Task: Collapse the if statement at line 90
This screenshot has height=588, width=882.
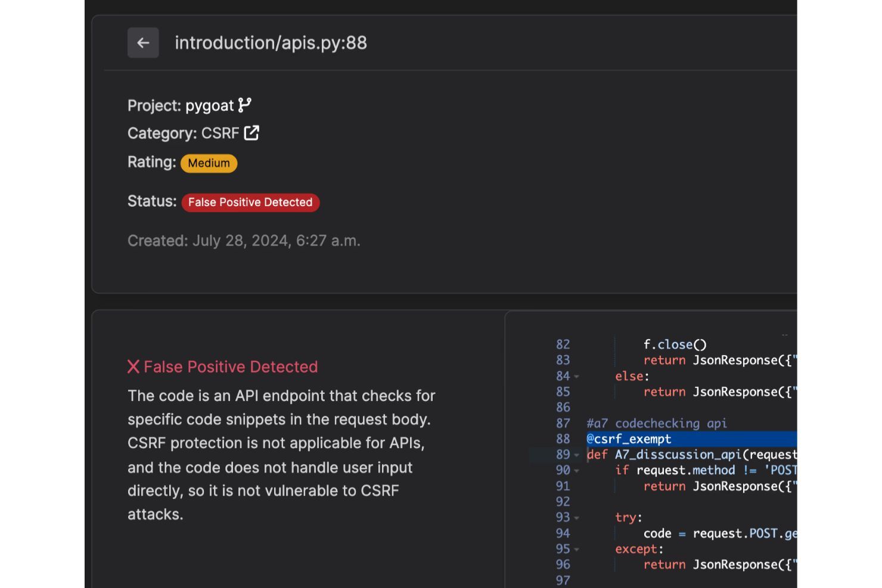Action: click(577, 471)
